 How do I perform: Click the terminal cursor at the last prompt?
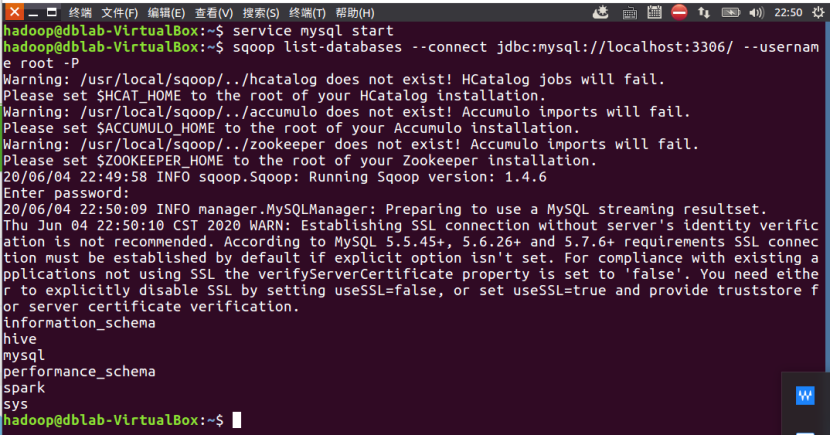[x=237, y=420]
